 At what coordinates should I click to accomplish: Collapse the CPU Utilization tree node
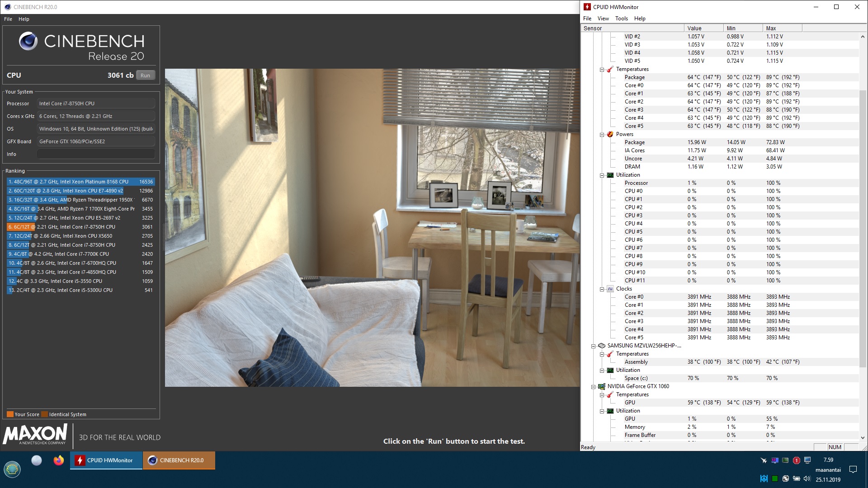[x=602, y=175]
